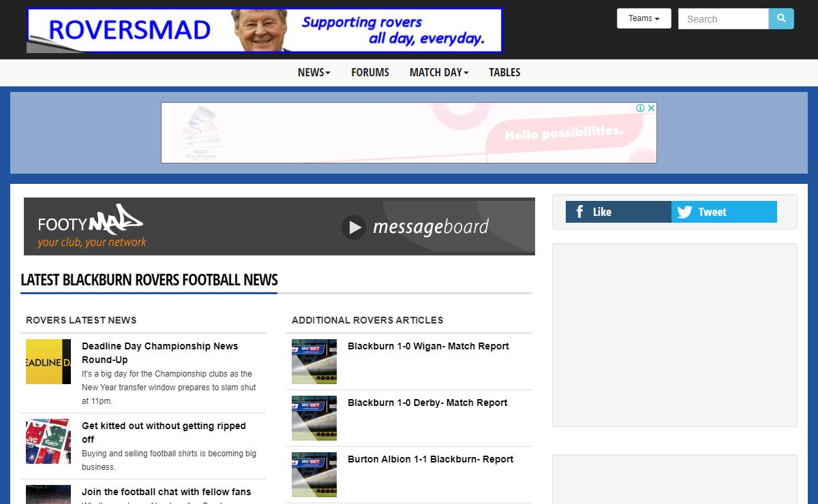Click the LATEST BLACKBURN ROVERS FOOTBALL NEWS heading

coord(149,280)
